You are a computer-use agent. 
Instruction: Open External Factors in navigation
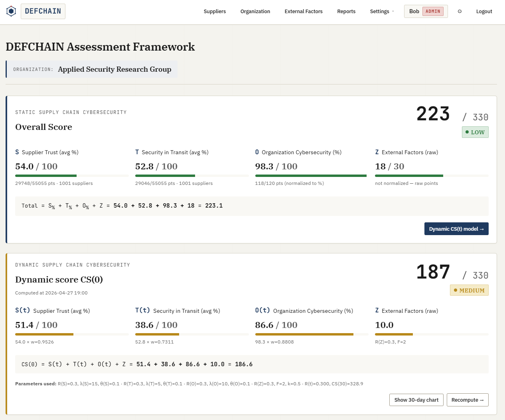[x=304, y=12]
